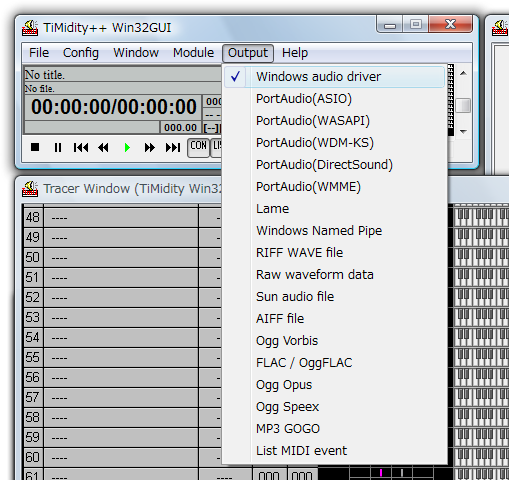Viewport: 509px width, 480px height.
Task: Click the 000.00 value display
Action: point(180,128)
